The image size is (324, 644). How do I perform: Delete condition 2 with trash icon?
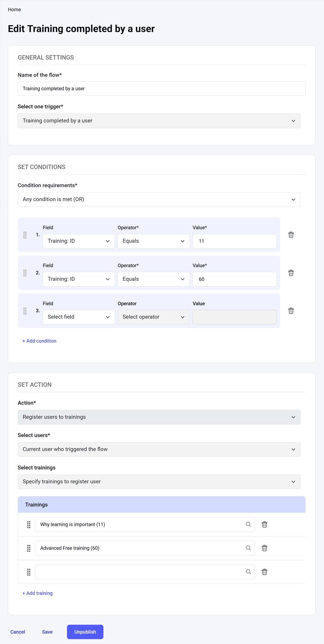tap(291, 273)
